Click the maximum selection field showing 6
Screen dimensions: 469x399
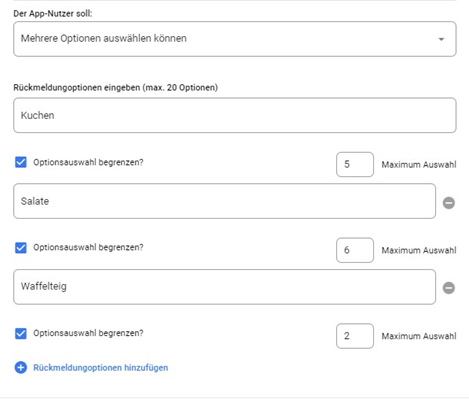[355, 250]
